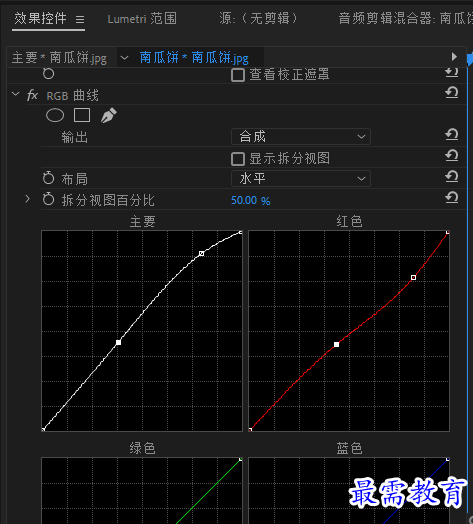Switch to the 音频剪辑混合器 tab
Viewport: 473px width, 524px height.
pyautogui.click(x=405, y=18)
